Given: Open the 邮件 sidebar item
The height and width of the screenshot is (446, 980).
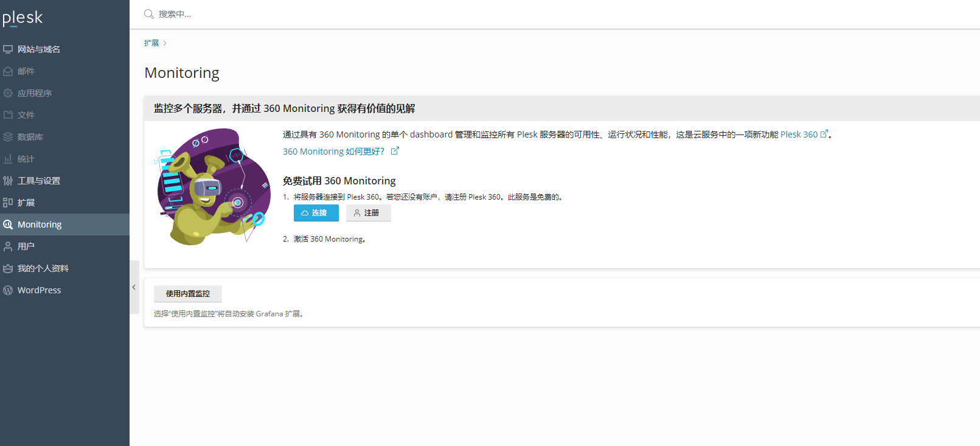Looking at the screenshot, I should pos(64,71).
